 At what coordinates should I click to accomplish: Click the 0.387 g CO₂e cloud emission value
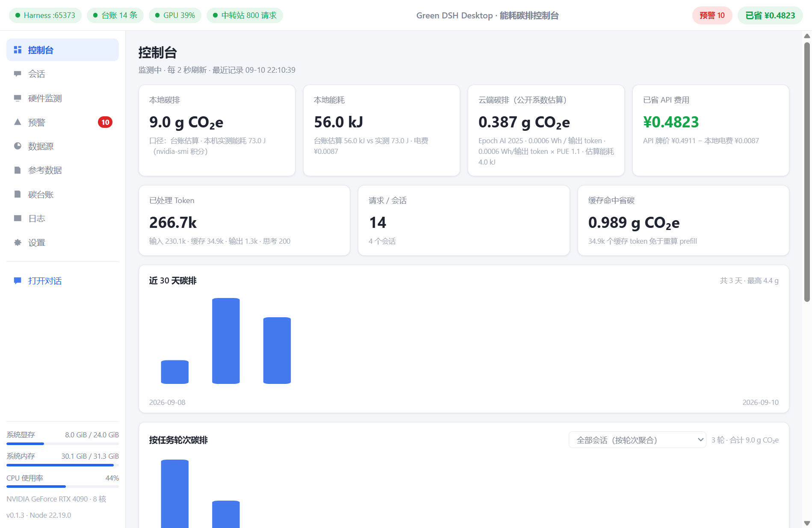[524, 122]
